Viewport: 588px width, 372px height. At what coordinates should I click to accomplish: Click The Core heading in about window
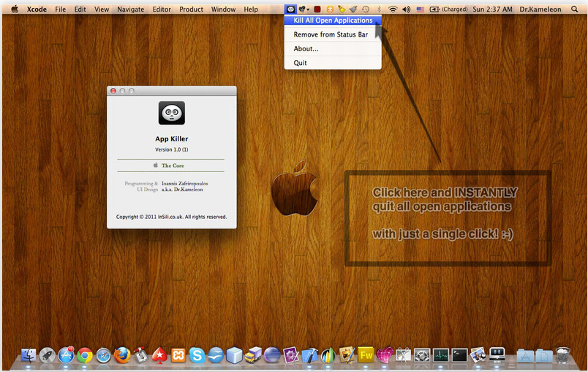click(x=173, y=165)
